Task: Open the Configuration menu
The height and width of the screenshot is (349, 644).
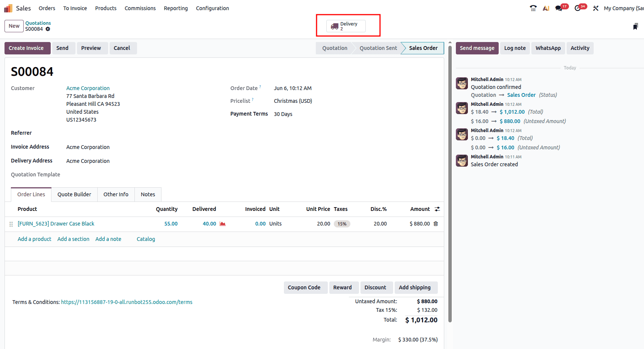Action: [x=213, y=8]
